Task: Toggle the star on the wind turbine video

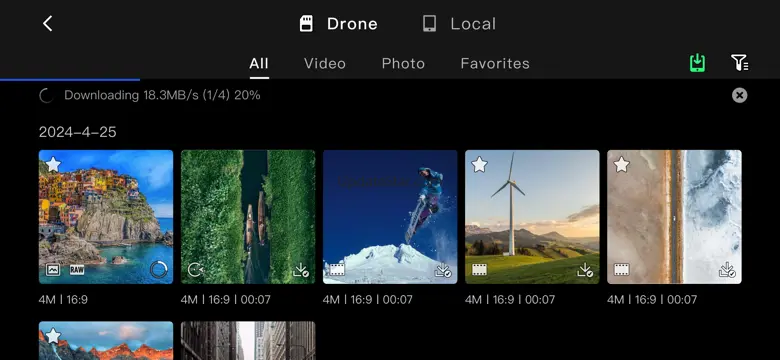Action: [x=479, y=164]
